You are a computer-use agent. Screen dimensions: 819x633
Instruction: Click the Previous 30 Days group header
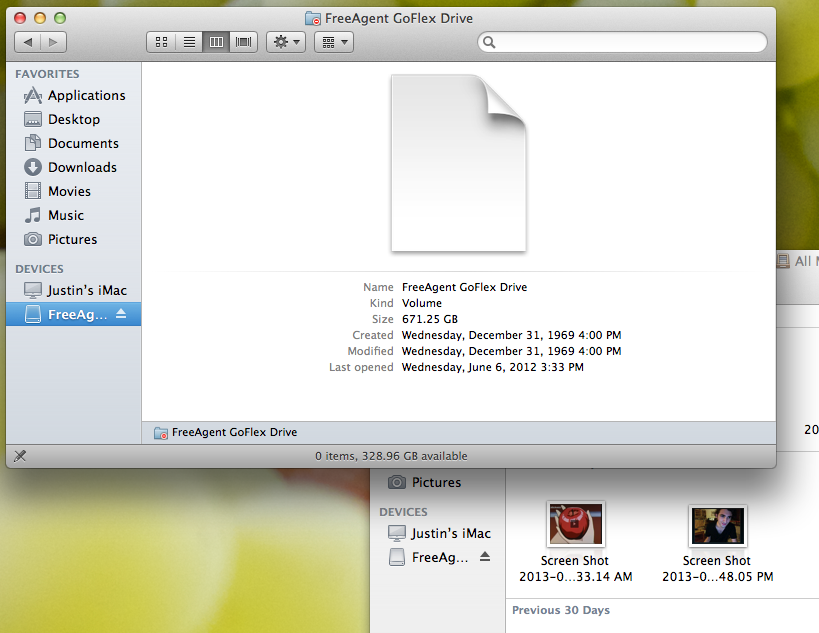(561, 610)
